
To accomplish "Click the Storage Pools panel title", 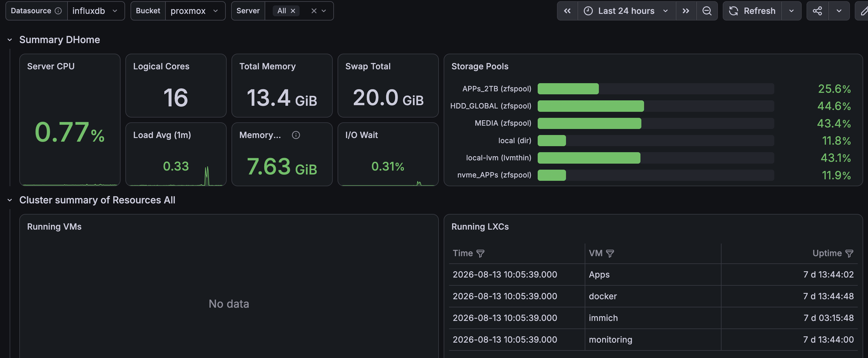I will (x=480, y=66).
